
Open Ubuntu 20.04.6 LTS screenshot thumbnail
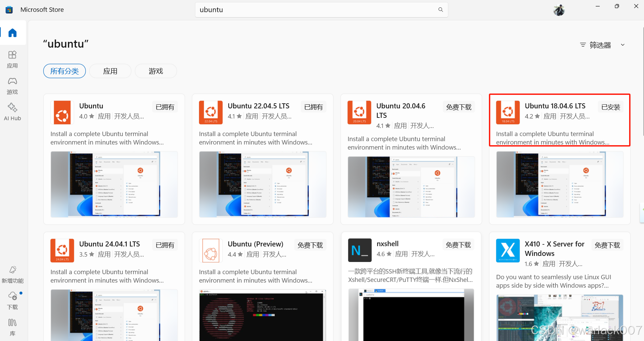pos(411,187)
